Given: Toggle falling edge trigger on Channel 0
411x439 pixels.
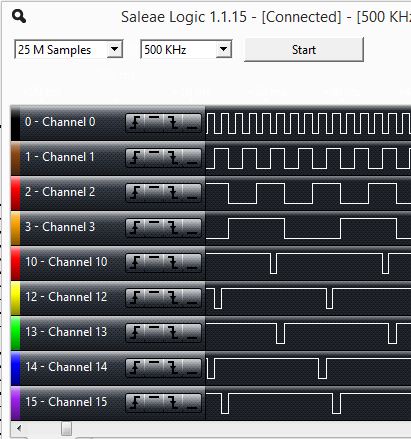Looking at the screenshot, I should [x=173, y=123].
